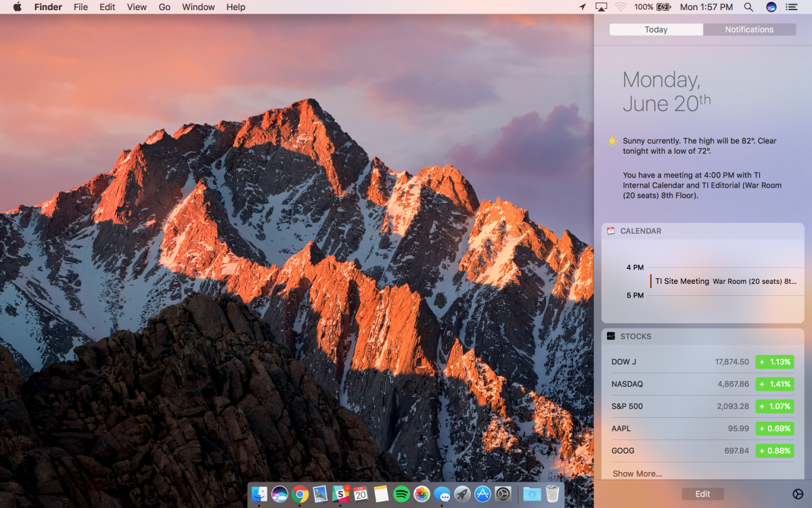Check the Wi-Fi status menu
The width and height of the screenshot is (812, 508).
point(621,7)
